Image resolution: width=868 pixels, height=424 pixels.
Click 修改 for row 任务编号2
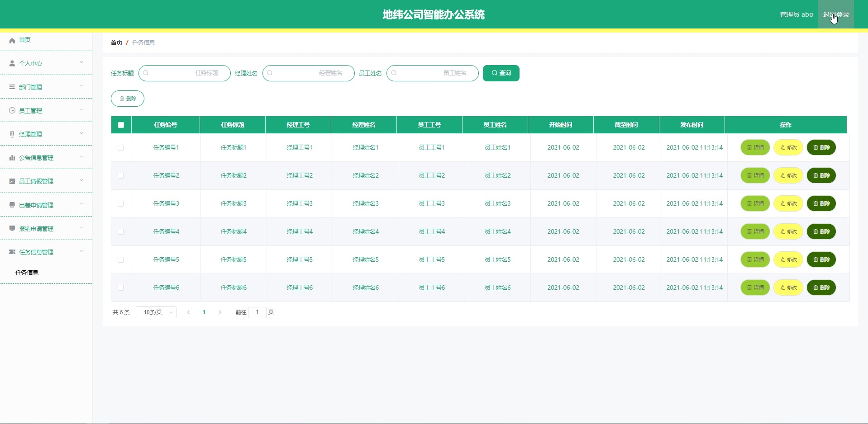click(x=788, y=175)
